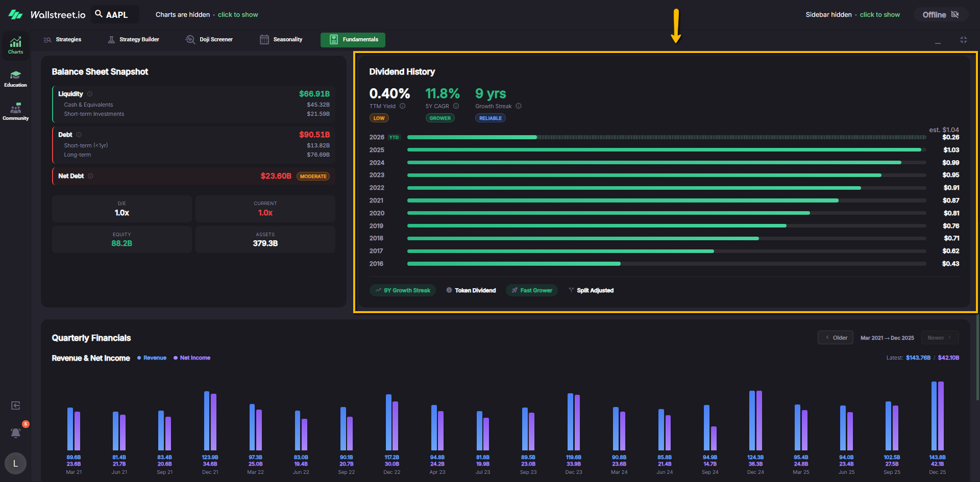Open the notifications bell
Screen dimensions: 980x482
click(16, 433)
